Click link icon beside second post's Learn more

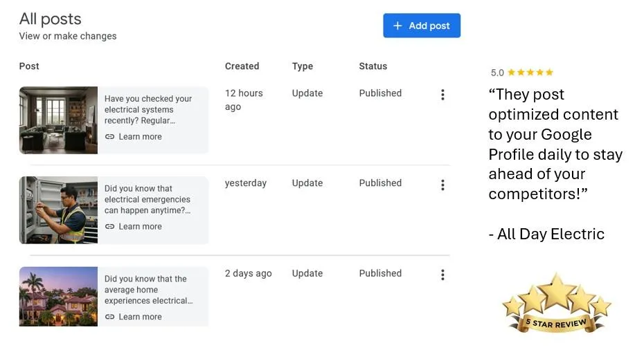pyautogui.click(x=109, y=227)
